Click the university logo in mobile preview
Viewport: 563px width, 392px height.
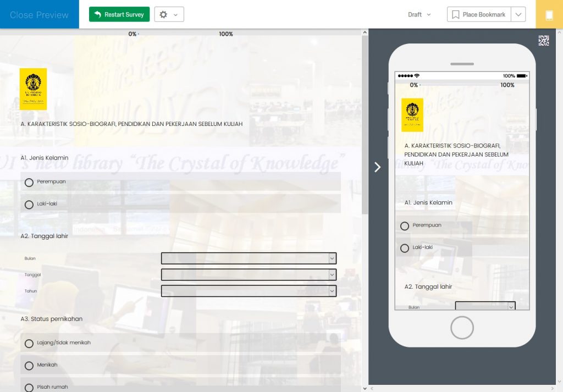click(412, 115)
